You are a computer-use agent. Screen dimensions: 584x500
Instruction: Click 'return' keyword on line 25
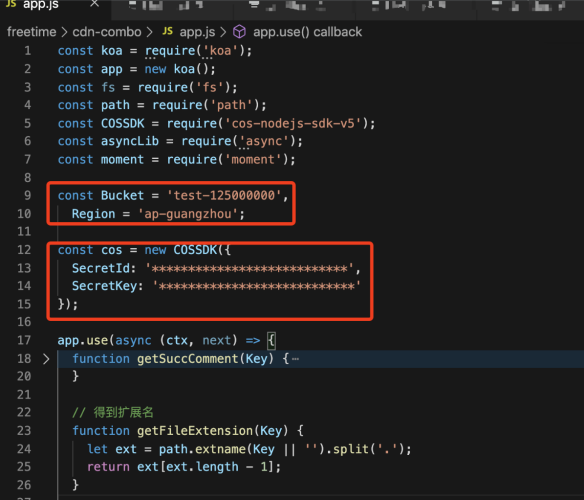point(108,467)
